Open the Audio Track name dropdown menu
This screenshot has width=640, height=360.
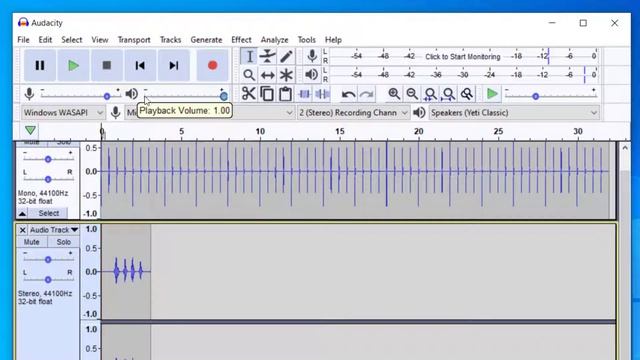click(54, 230)
